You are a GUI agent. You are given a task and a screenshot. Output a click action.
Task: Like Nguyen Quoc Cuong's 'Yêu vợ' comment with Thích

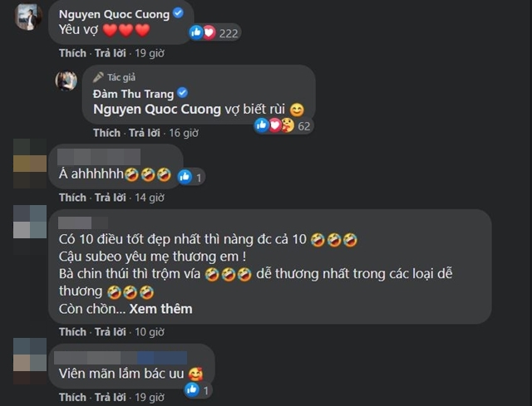[72, 53]
